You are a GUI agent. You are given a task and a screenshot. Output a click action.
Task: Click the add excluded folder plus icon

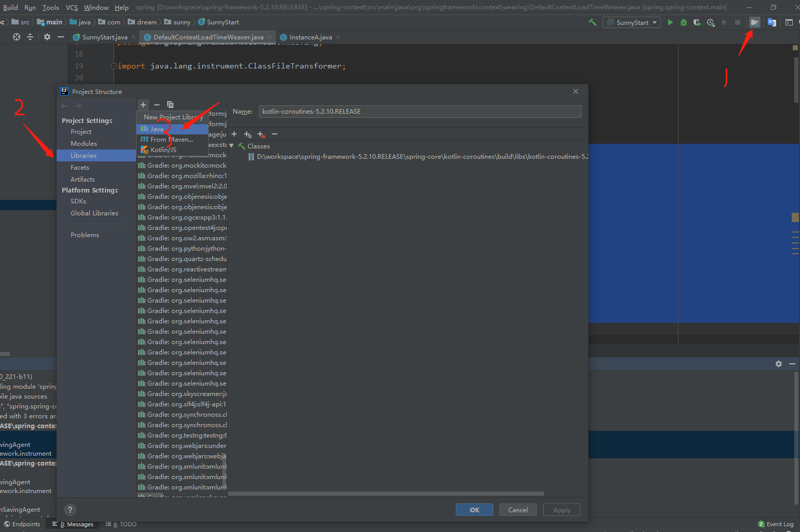tap(261, 134)
